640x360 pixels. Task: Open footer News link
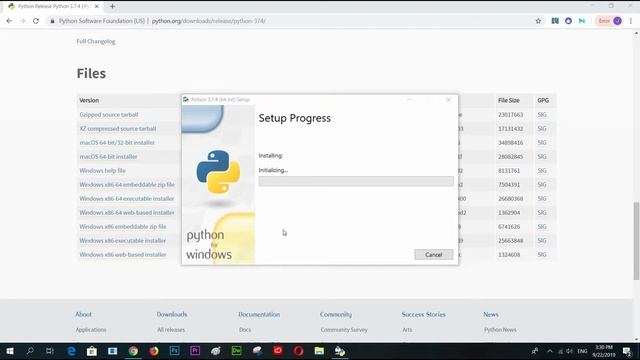(491, 314)
